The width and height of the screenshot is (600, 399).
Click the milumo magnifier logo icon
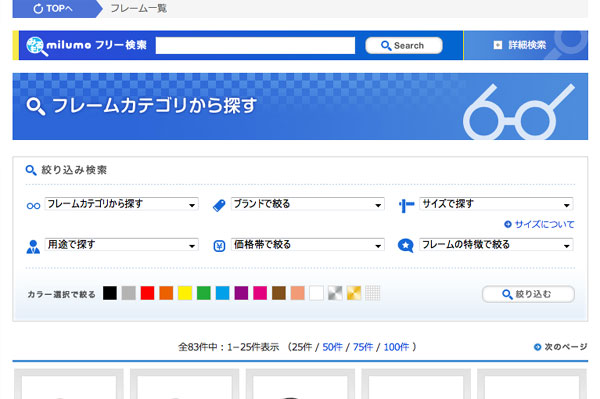[36, 46]
